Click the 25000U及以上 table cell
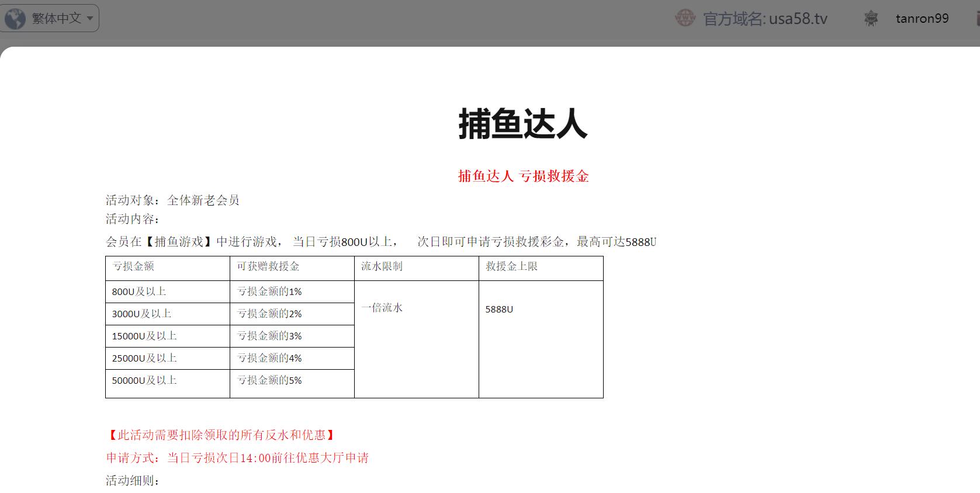Image resolution: width=980 pixels, height=493 pixels. [168, 358]
